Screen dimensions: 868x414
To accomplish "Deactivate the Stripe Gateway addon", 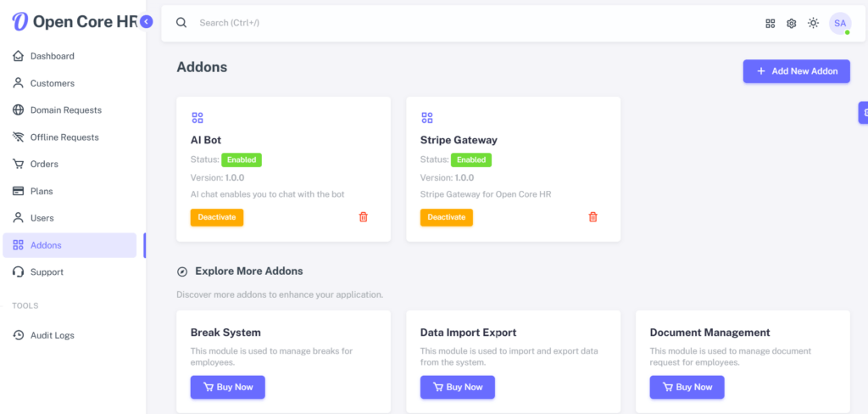I will point(447,217).
